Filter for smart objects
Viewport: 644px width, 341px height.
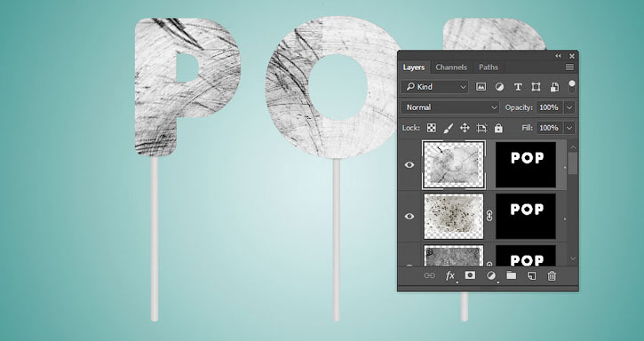click(x=554, y=87)
